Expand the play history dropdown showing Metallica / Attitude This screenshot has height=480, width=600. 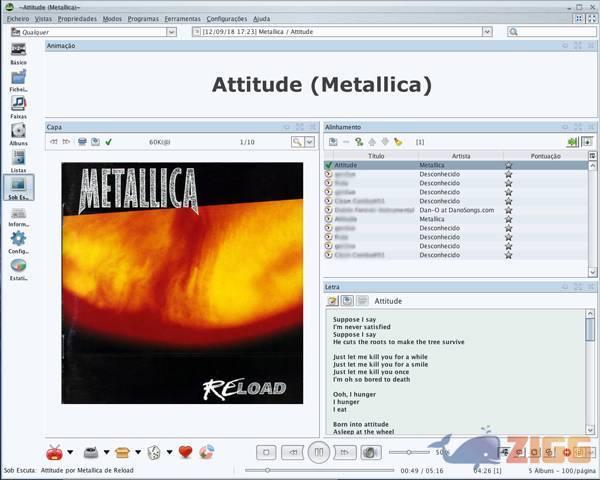click(x=487, y=32)
